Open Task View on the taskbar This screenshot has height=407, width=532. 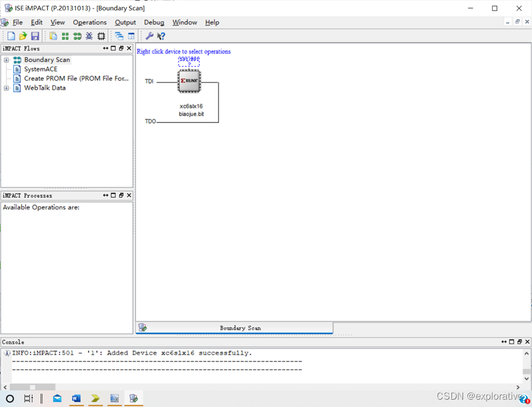point(28,398)
